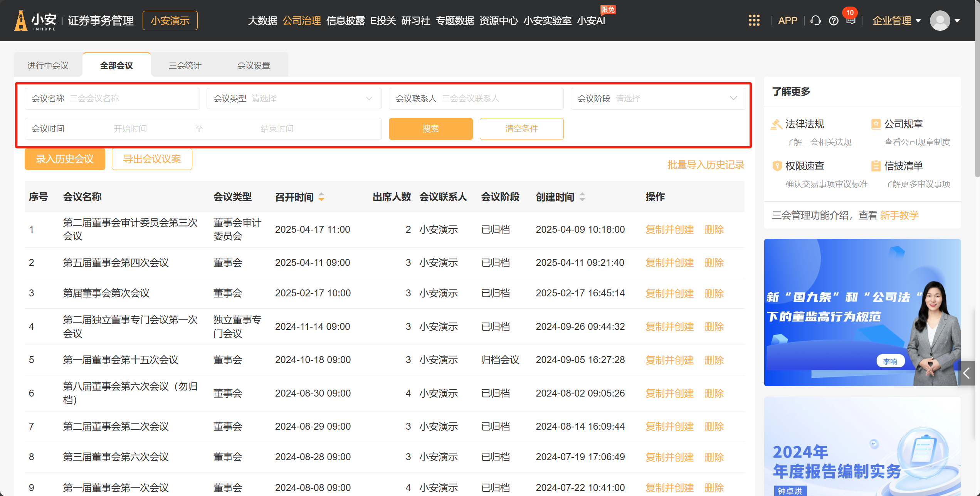Collapse the side panel arrow

tap(967, 373)
